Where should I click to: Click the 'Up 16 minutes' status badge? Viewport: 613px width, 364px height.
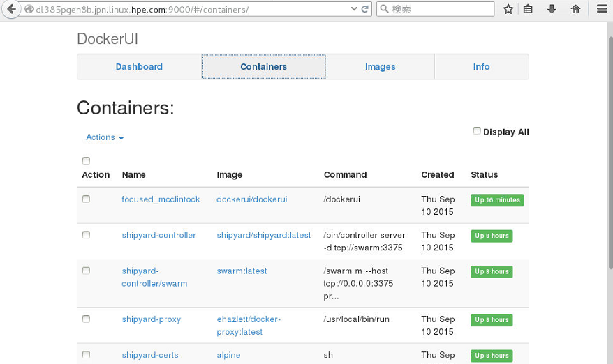tap(497, 200)
